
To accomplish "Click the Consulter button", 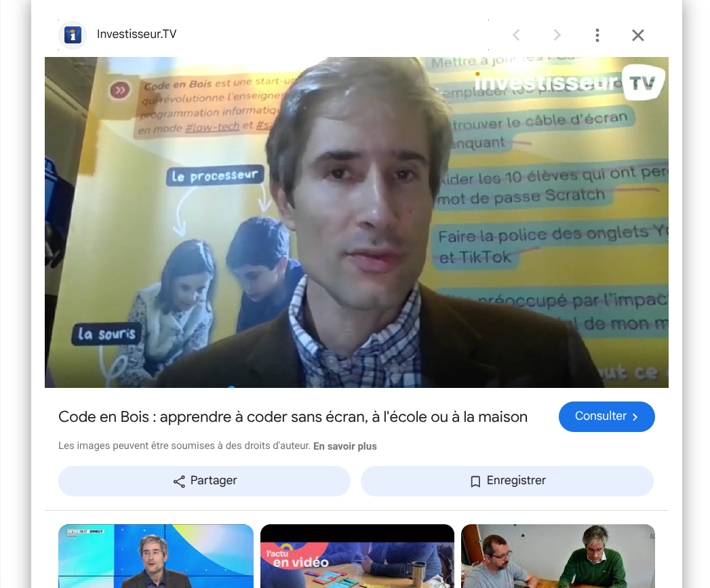I will (607, 416).
